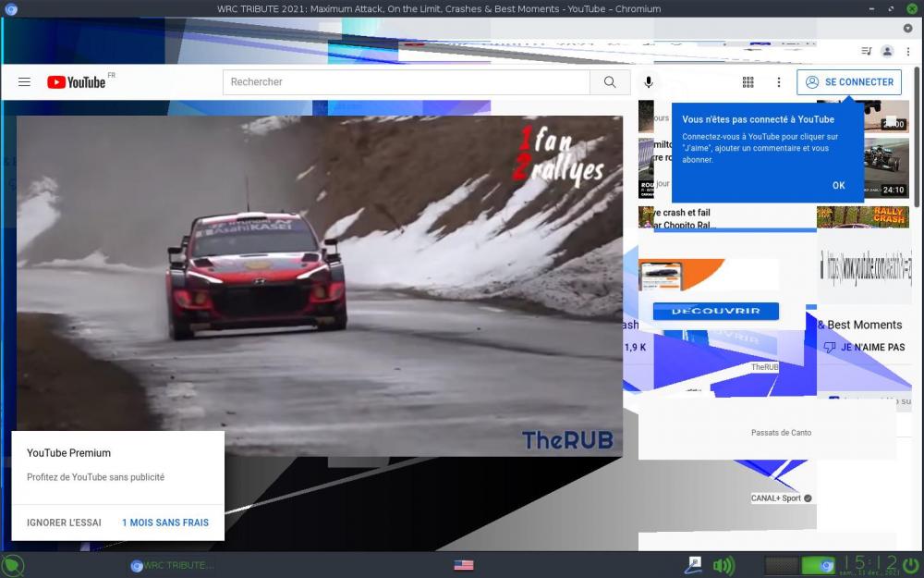Start voice search with microphone icon

pos(649,82)
